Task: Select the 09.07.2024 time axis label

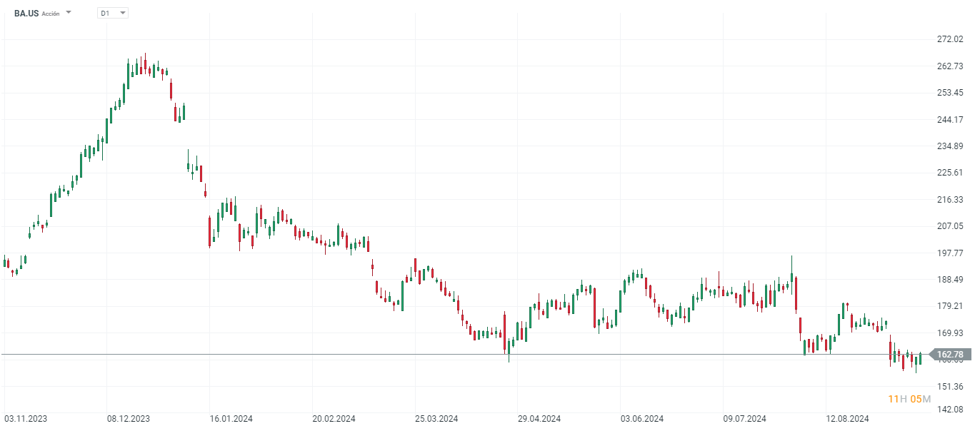Action: coord(745,419)
